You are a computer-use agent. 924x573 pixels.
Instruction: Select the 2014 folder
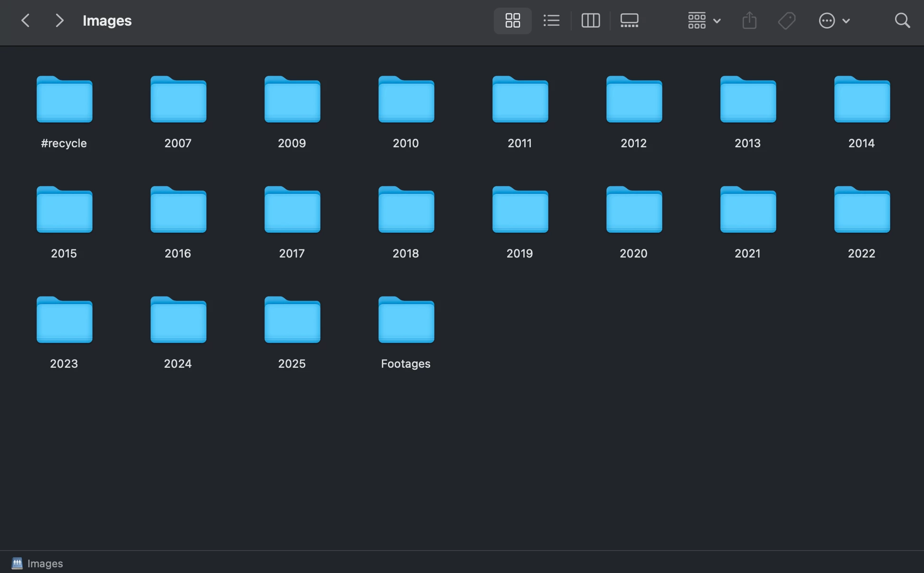click(862, 100)
